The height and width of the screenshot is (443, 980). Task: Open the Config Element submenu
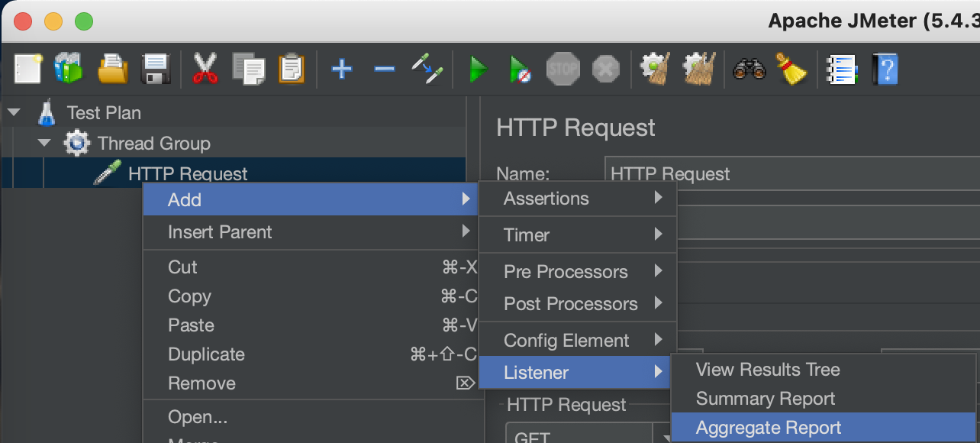click(x=578, y=341)
